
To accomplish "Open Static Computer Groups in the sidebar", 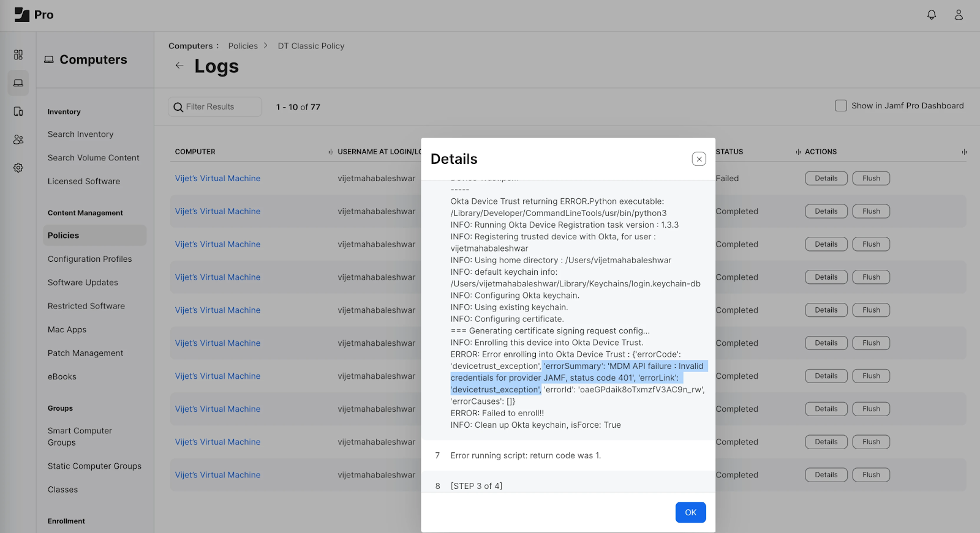I will pyautogui.click(x=95, y=466).
